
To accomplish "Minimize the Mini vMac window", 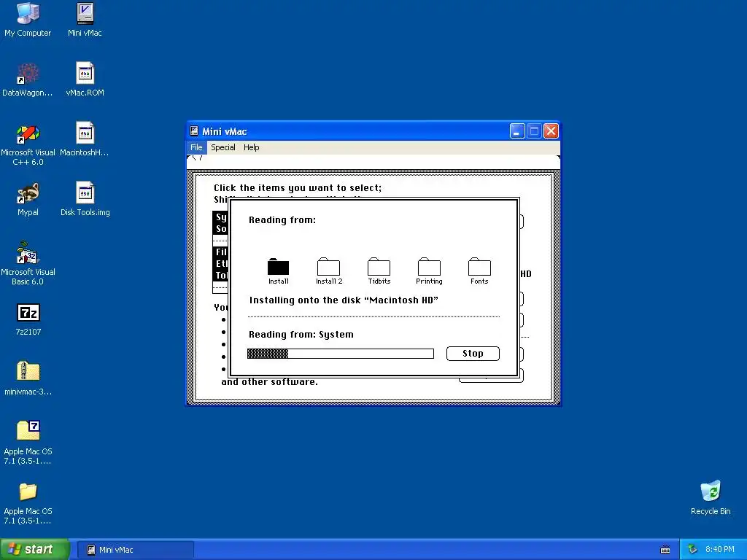I will pos(517,131).
